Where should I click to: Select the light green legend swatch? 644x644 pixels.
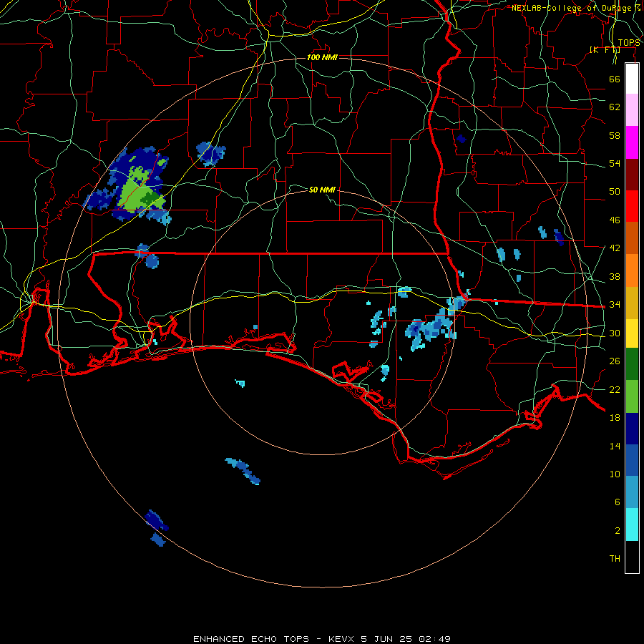click(632, 396)
